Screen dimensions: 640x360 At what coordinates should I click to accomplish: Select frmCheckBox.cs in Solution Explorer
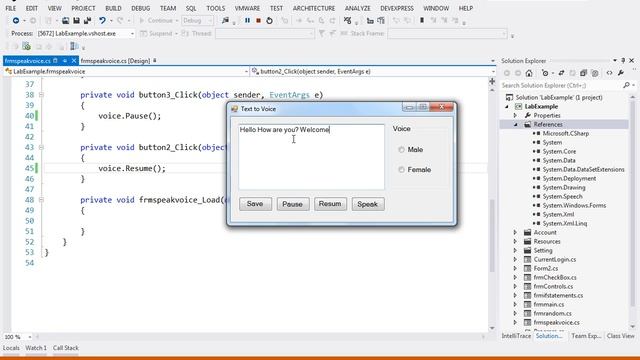point(555,277)
